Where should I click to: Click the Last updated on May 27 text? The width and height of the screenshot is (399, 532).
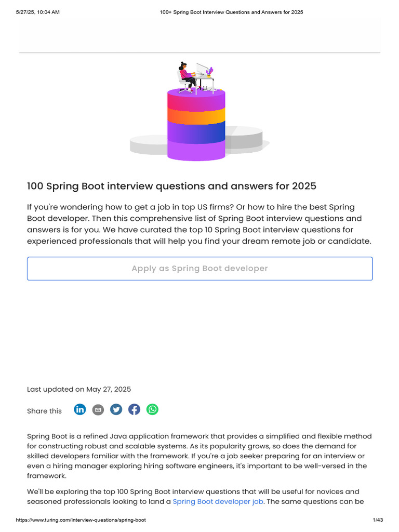click(79, 389)
